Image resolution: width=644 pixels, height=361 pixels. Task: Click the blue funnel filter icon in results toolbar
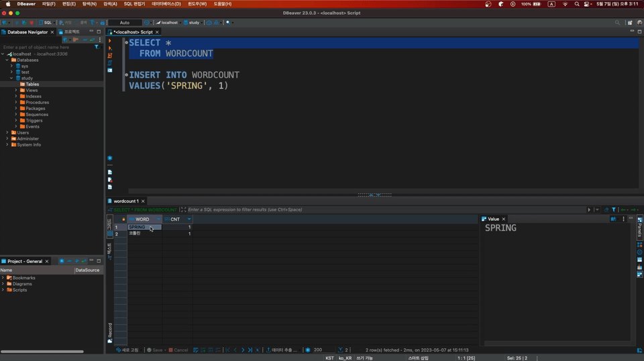614,209
